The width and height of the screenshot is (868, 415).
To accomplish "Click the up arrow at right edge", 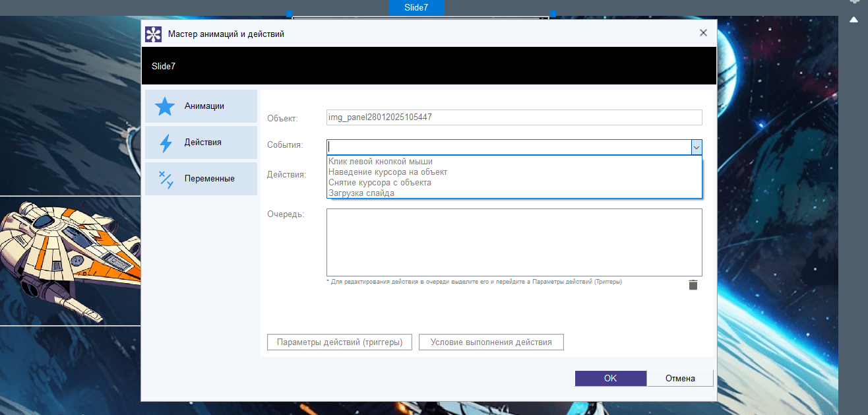I will coord(853,20).
